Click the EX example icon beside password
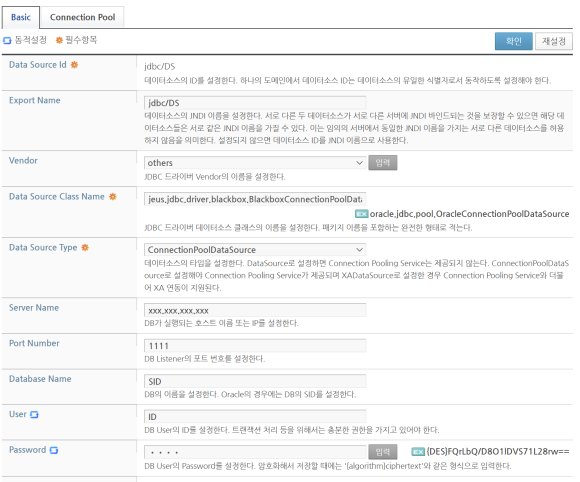This screenshot has height=482, width=580. [418, 452]
